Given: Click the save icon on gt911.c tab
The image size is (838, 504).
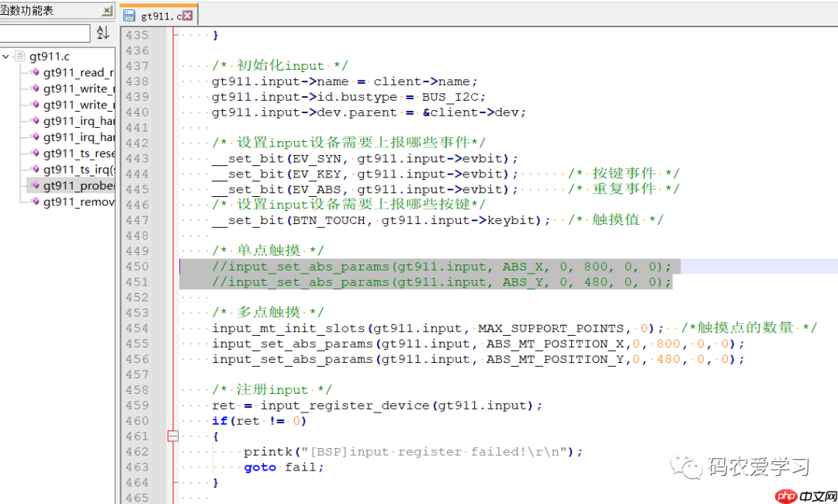Looking at the screenshot, I should coord(130,16).
